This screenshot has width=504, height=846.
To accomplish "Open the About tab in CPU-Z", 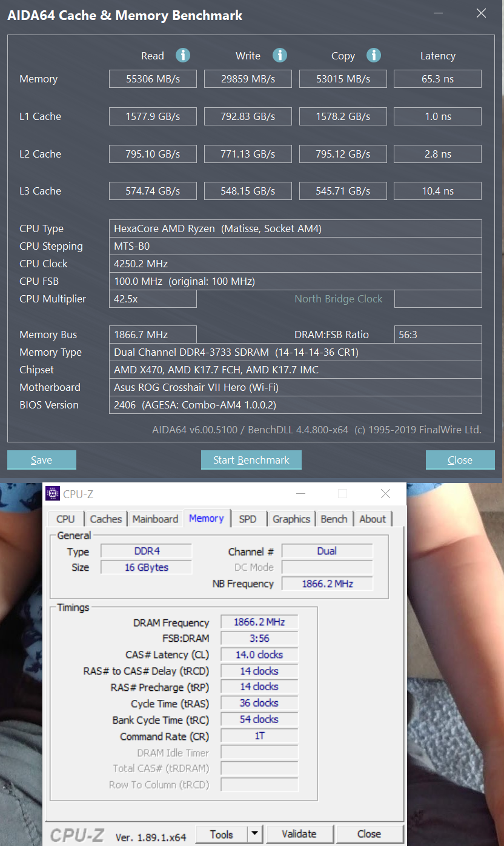I will point(373,519).
